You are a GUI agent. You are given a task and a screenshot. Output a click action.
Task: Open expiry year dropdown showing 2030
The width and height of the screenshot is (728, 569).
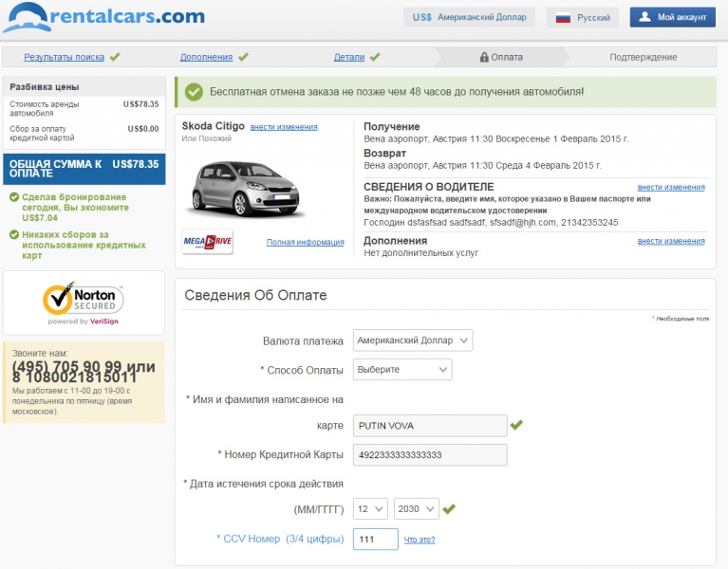[417, 508]
